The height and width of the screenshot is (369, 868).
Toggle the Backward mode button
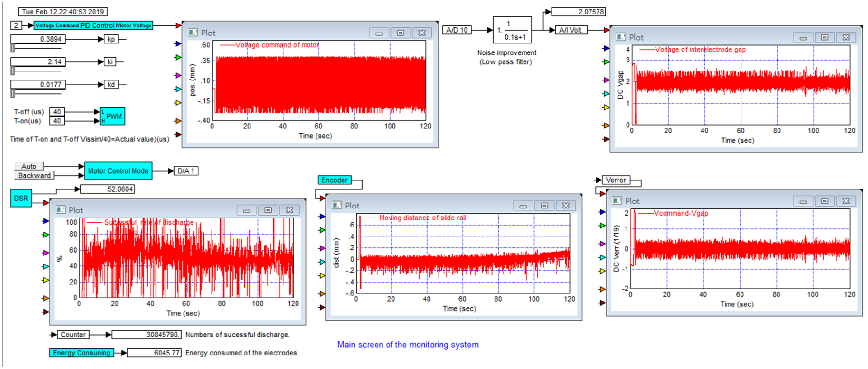(x=34, y=175)
